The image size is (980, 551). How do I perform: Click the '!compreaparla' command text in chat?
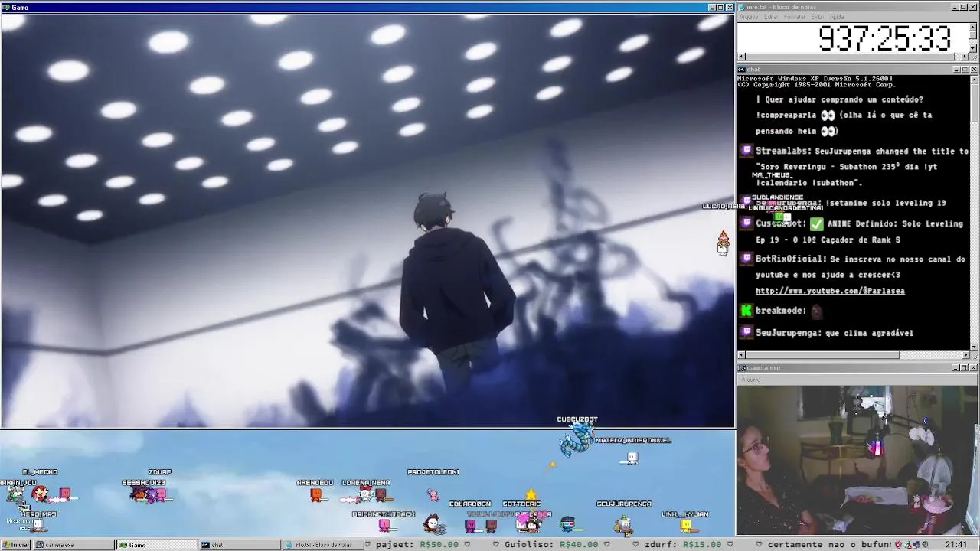click(x=786, y=115)
